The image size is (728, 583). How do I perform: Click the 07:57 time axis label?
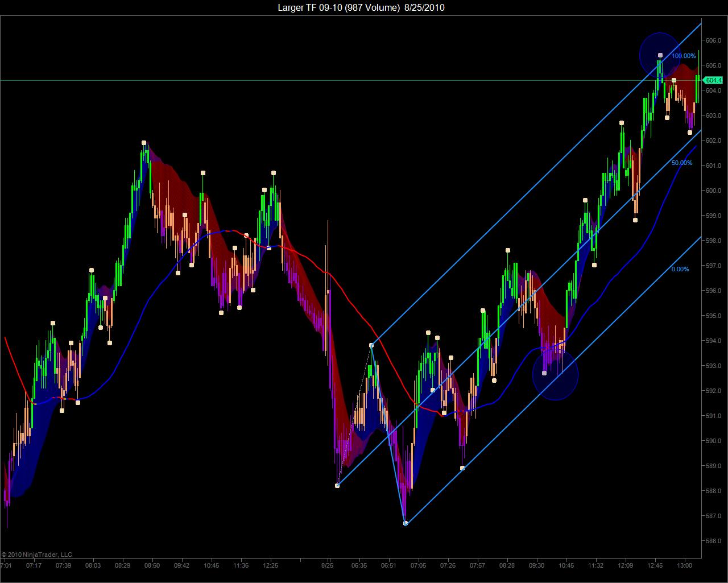[477, 565]
